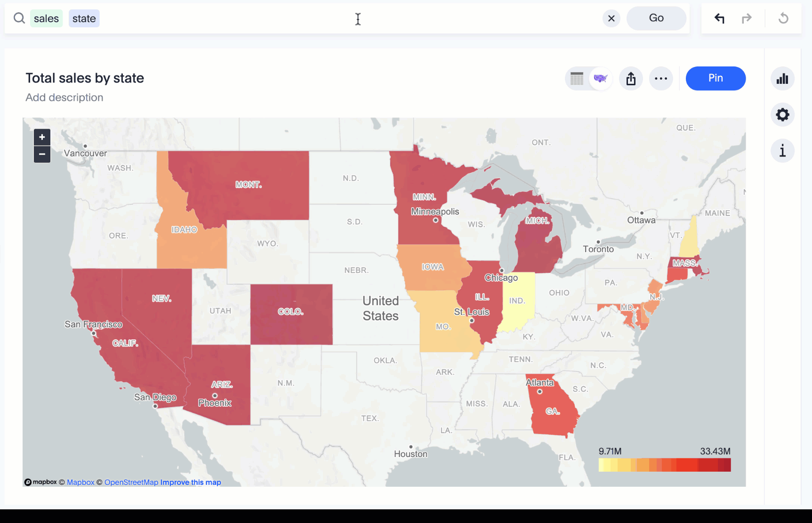Switch to table view
This screenshot has width=812, height=523.
pyautogui.click(x=577, y=79)
